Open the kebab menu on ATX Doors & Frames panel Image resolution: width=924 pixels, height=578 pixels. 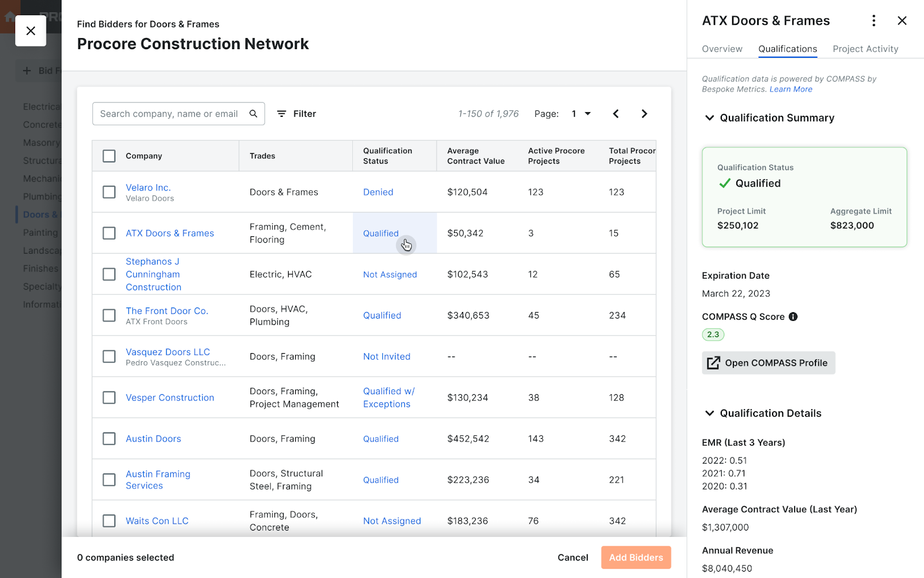click(874, 20)
